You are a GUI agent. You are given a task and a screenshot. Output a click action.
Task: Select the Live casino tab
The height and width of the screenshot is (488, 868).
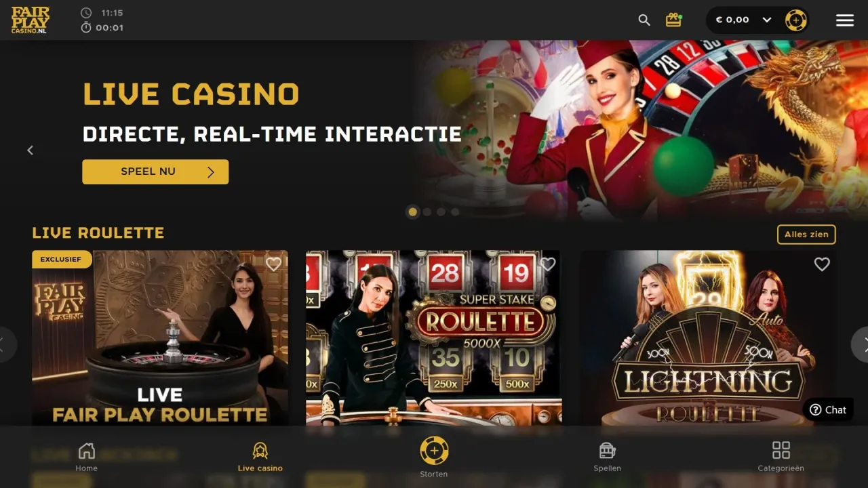click(260, 457)
